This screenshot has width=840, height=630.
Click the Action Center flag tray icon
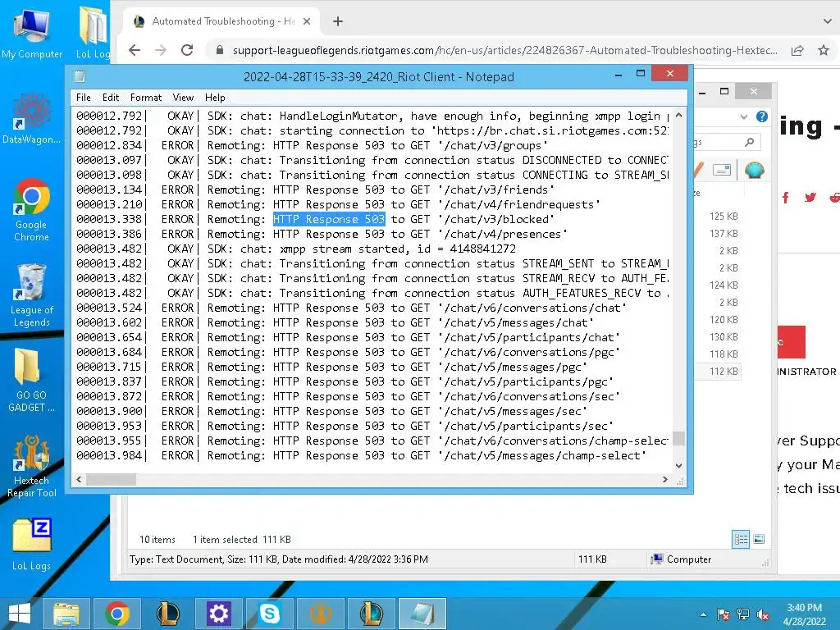724,614
